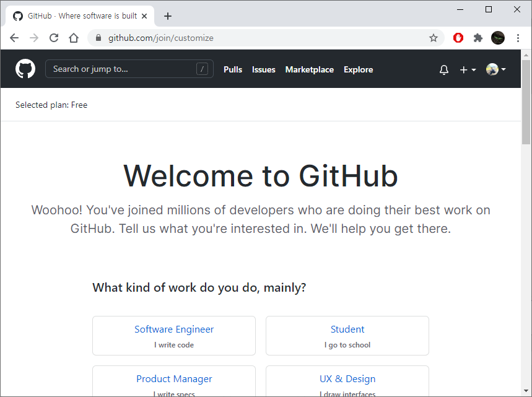Open the notifications bell
Screen dimensions: 532x397
tap(444, 69)
